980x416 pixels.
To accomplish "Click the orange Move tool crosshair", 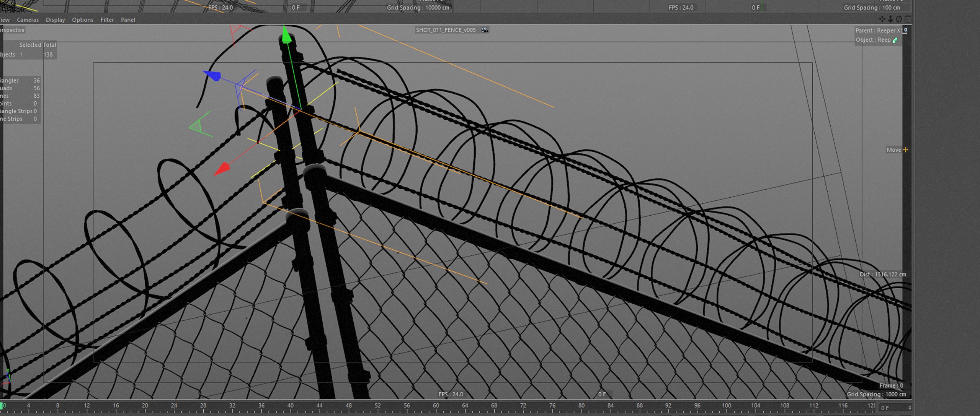I will click(905, 150).
